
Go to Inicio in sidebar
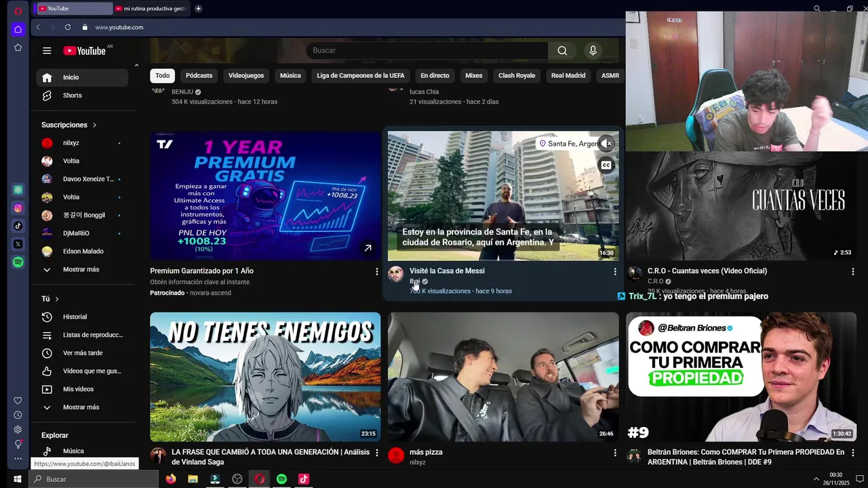(x=82, y=77)
